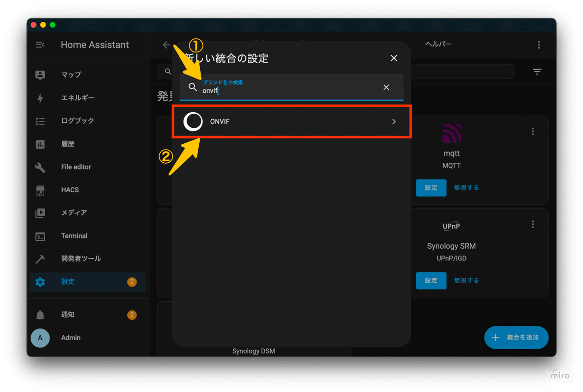This screenshot has width=583, height=392.
Task: Close the 新しい統合の設定 dialog
Action: pyautogui.click(x=394, y=58)
